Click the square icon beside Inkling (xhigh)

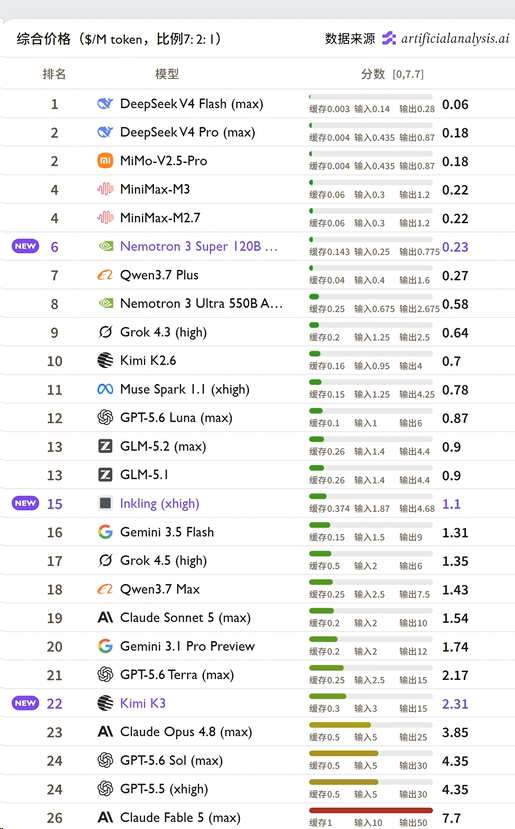(105, 503)
